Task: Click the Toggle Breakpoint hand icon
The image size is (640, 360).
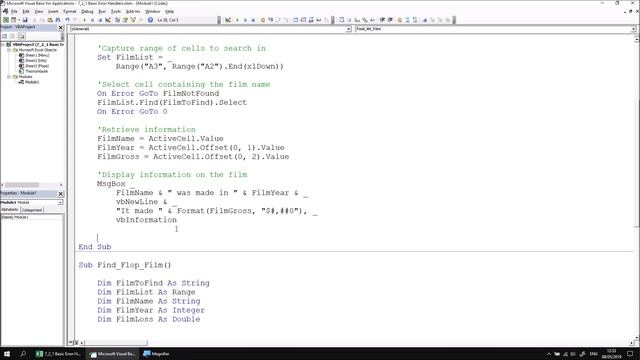Action: click(x=263, y=20)
